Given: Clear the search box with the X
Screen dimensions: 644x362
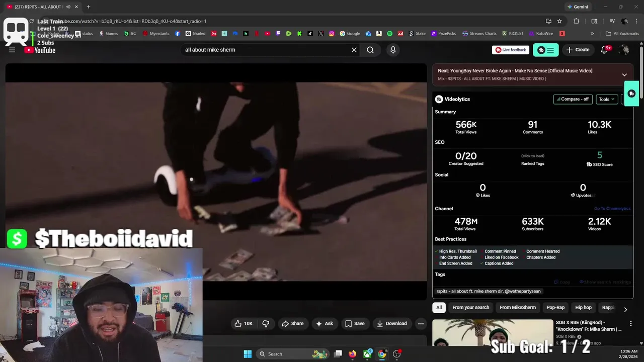Looking at the screenshot, I should pos(354,50).
